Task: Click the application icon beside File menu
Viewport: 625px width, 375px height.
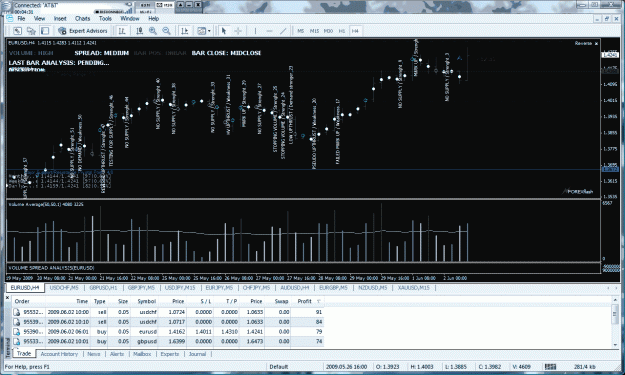Action: point(9,18)
